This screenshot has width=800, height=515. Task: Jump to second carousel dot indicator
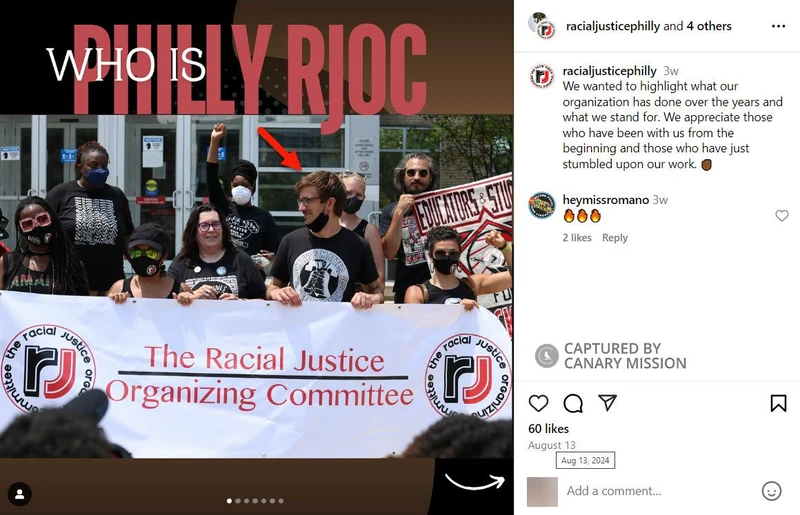[x=238, y=501]
